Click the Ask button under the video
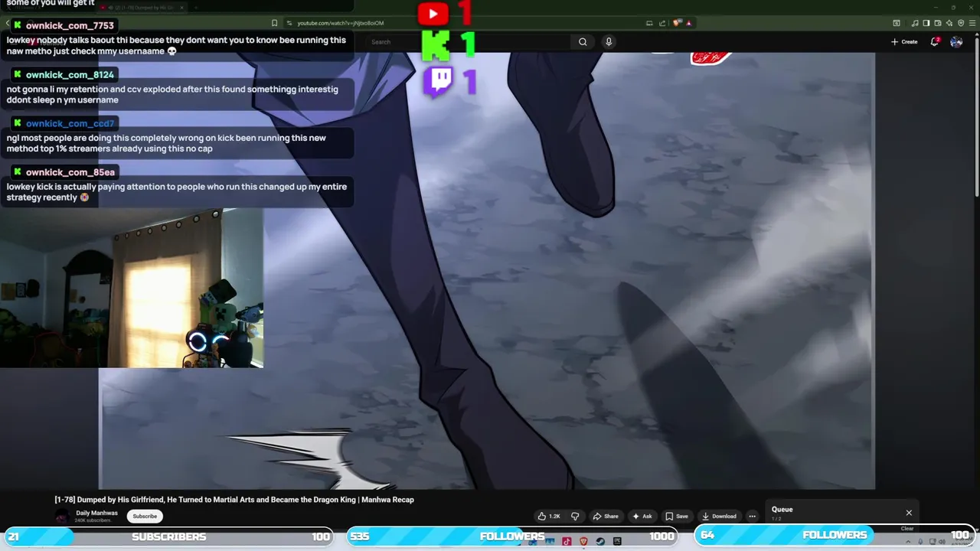The width and height of the screenshot is (980, 551). tap(642, 516)
